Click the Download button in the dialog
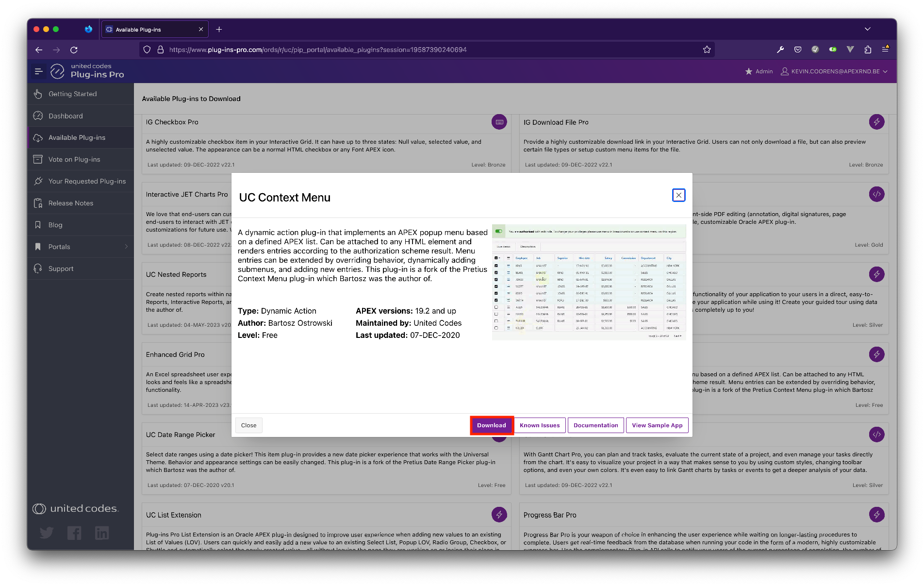Image resolution: width=924 pixels, height=586 pixels. [x=491, y=425]
